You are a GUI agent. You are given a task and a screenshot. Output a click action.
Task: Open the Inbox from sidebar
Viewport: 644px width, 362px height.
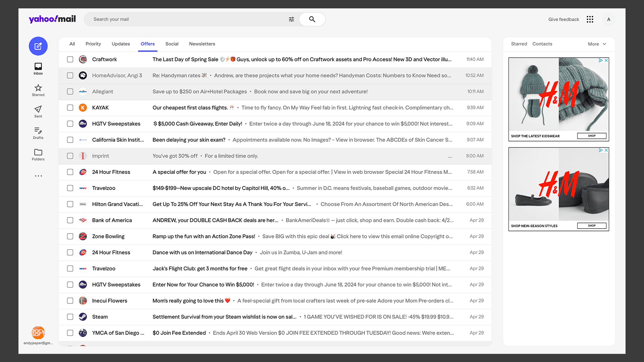coord(38,69)
